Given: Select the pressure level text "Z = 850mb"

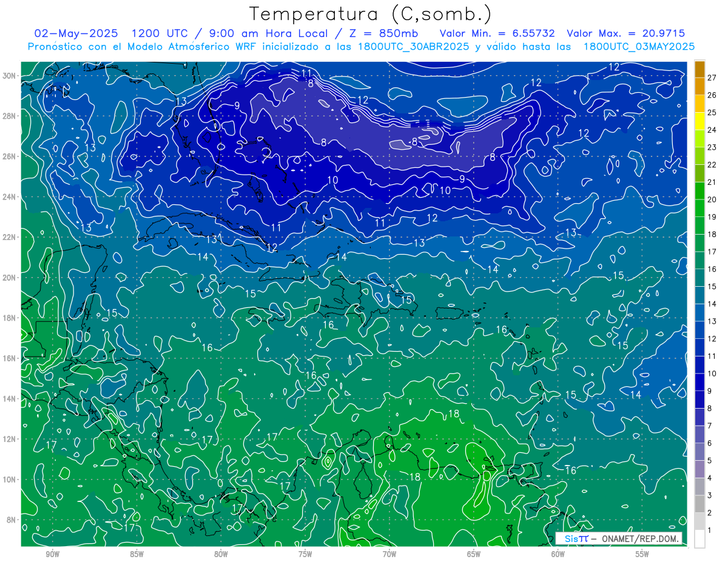Looking at the screenshot, I should coord(383,34).
